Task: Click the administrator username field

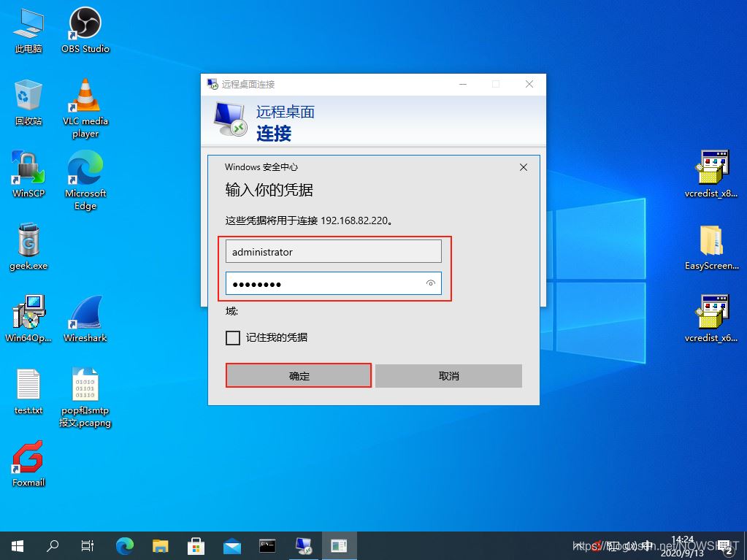Action: click(x=333, y=252)
